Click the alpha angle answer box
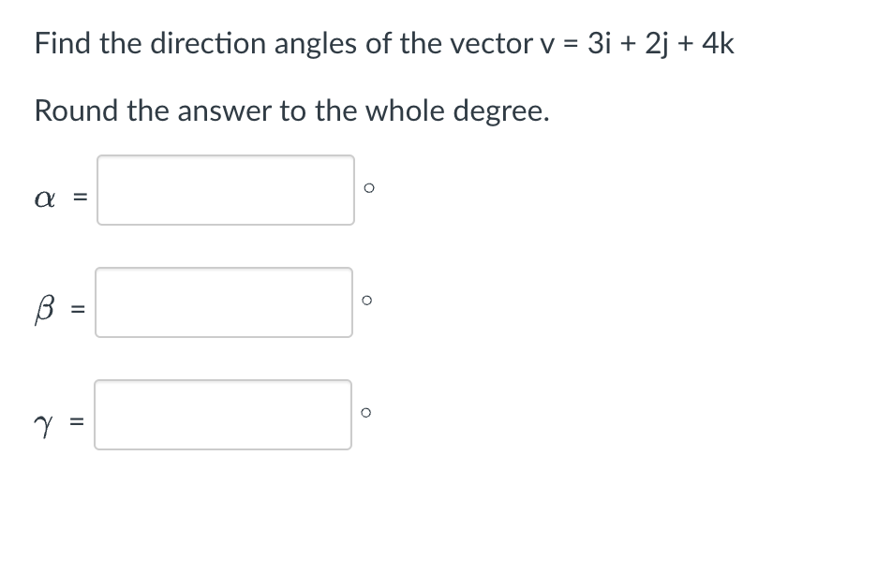Screen dimensions: 877x588 [x=226, y=190]
